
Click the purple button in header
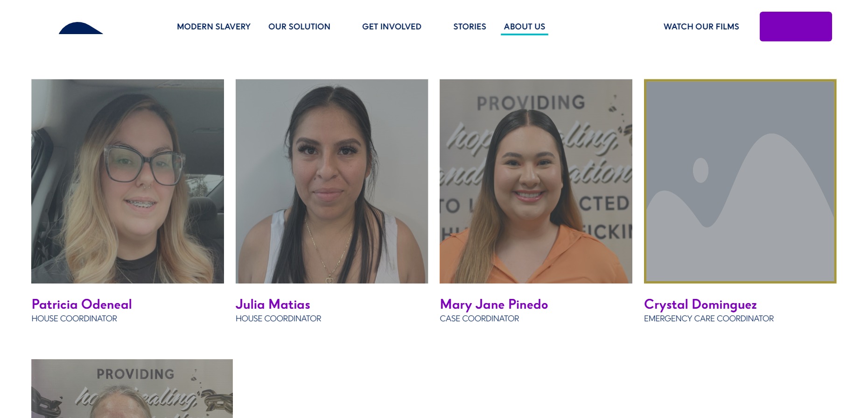[x=796, y=27]
